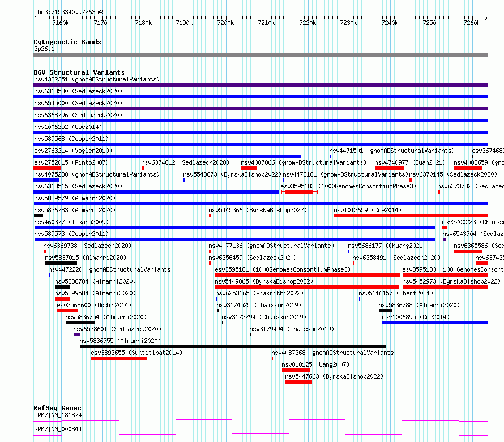Screen dimensions: 504x442
Task: Open the nsv5445366 ByrskaBishop2022 label
Action: [x=258, y=210]
